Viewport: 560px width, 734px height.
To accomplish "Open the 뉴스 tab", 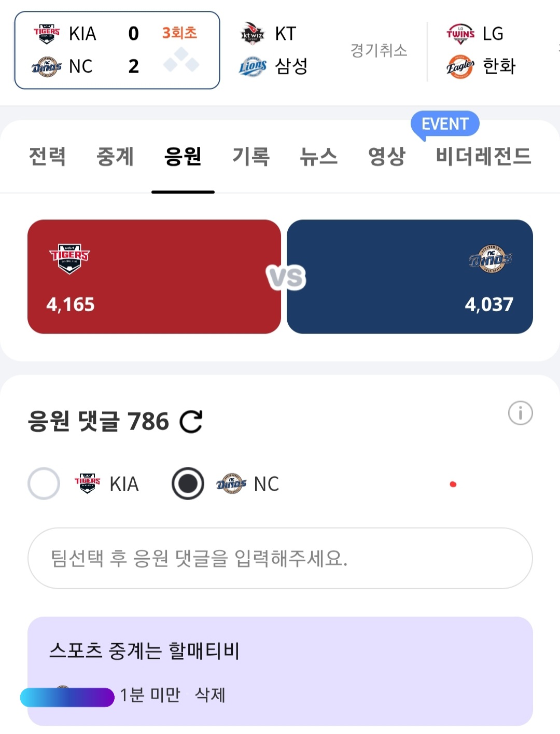I will [318, 157].
